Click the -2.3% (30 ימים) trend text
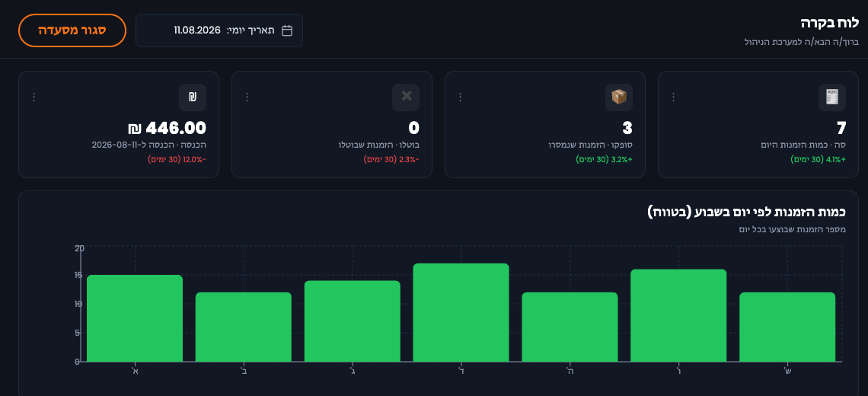Screen dimensions: 868x396 pyautogui.click(x=391, y=159)
